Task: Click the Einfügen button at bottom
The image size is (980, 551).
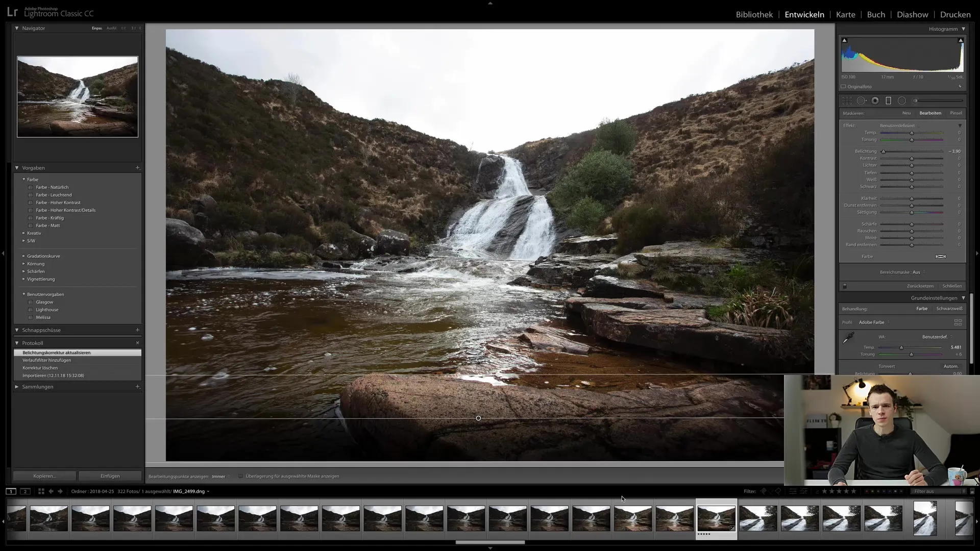Action: (110, 475)
